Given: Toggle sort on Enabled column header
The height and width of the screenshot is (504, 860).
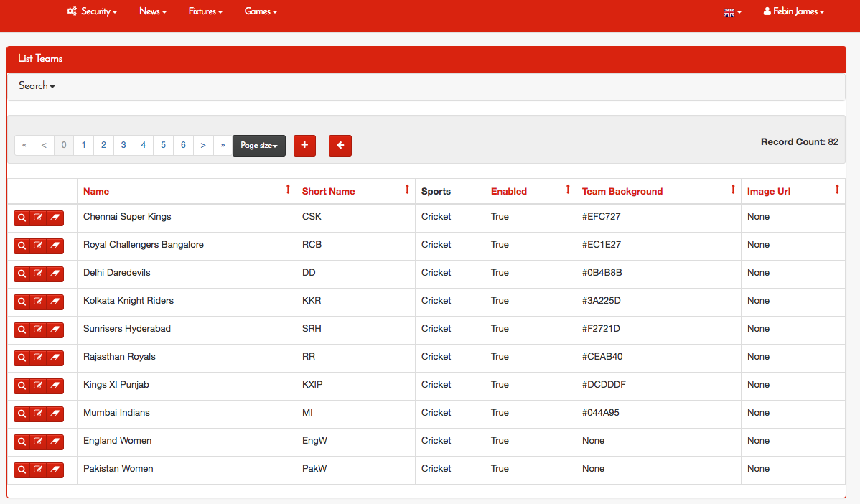Looking at the screenshot, I should click(509, 191).
